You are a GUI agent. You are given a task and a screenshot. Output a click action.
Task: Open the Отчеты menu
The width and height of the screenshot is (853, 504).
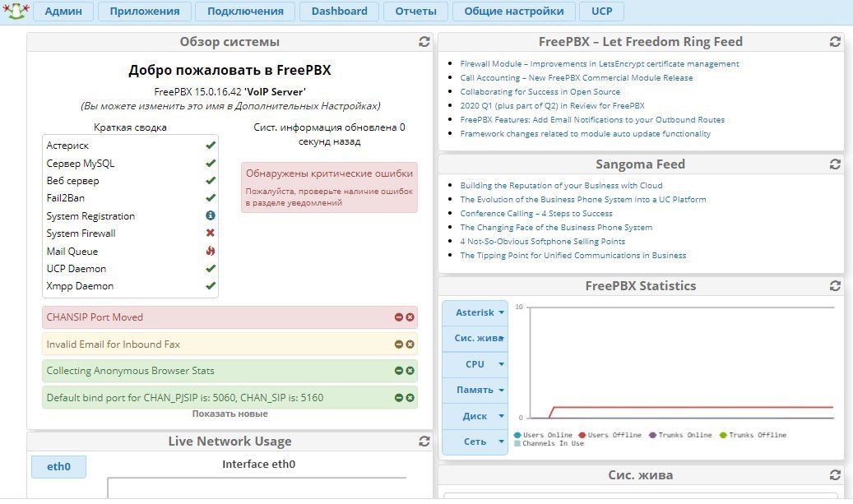[x=415, y=12]
